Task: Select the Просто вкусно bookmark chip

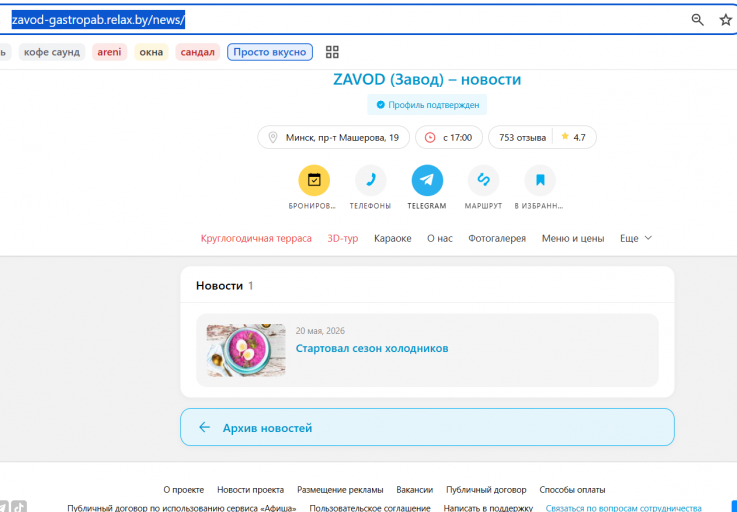Action: 270,52
